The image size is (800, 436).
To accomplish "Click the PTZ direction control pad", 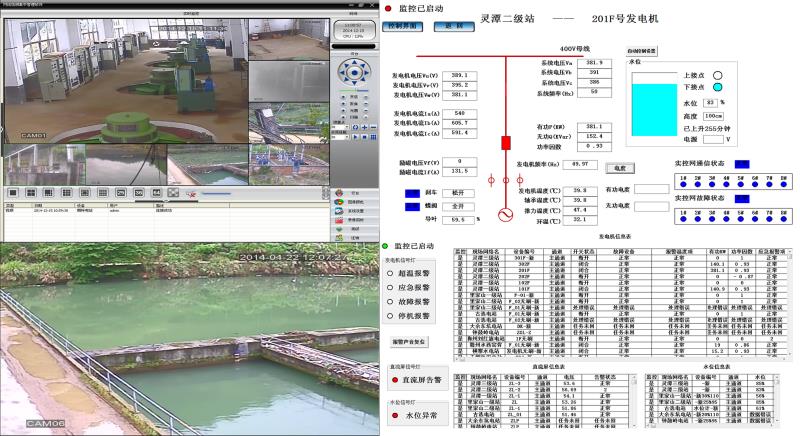I will (354, 72).
